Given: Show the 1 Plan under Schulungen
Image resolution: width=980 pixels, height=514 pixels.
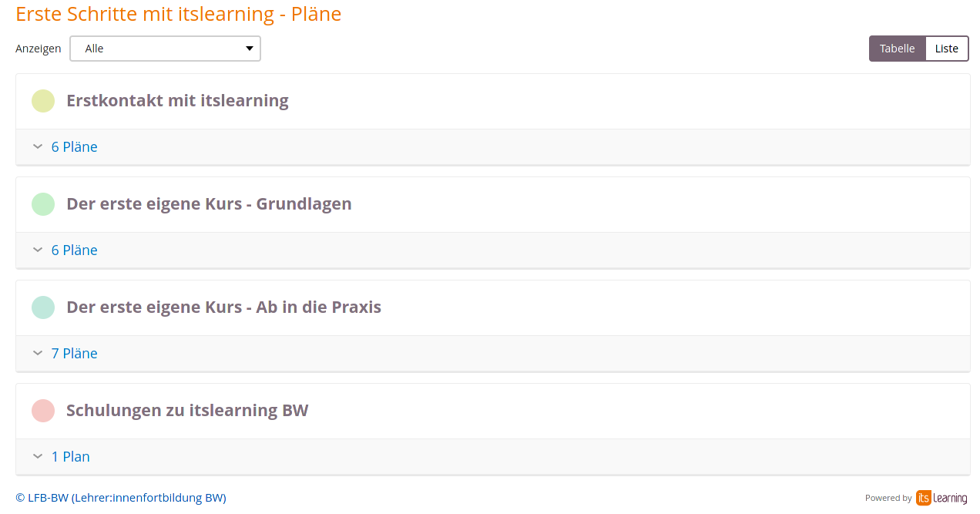Looking at the screenshot, I should click(71, 457).
